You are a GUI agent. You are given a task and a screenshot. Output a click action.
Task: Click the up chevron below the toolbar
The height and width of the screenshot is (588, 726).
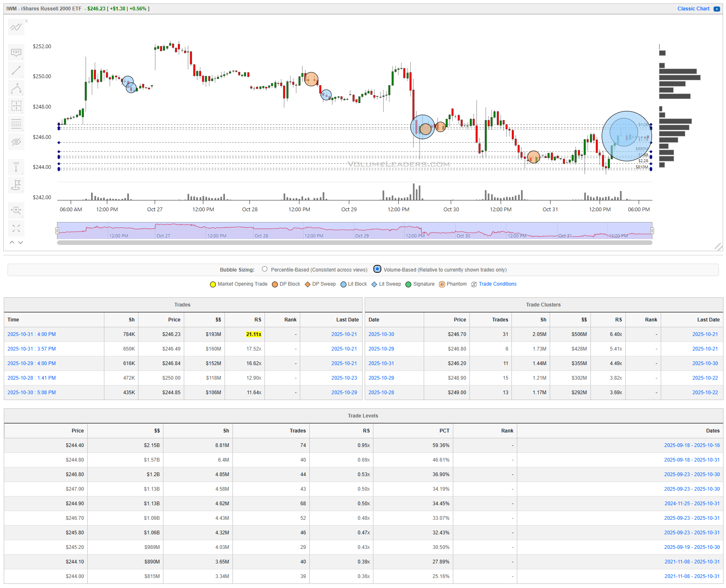click(x=12, y=242)
